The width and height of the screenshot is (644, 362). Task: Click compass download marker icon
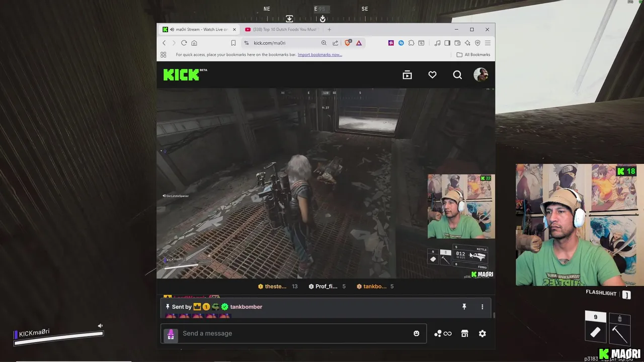click(x=289, y=19)
